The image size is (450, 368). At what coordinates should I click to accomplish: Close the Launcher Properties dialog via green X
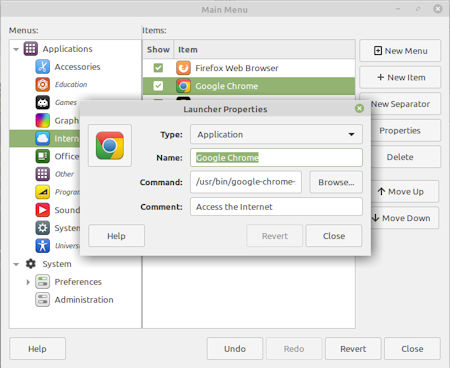pyautogui.click(x=359, y=109)
